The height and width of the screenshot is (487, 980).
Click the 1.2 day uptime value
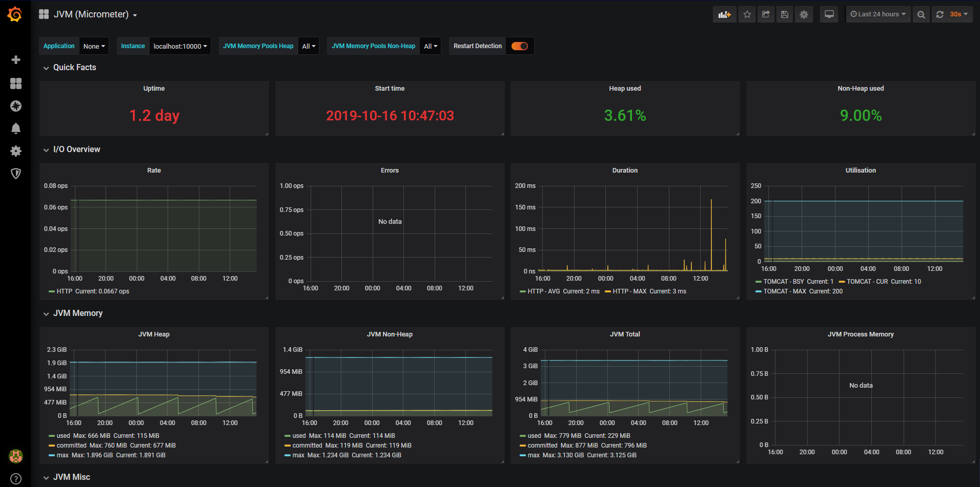[154, 116]
